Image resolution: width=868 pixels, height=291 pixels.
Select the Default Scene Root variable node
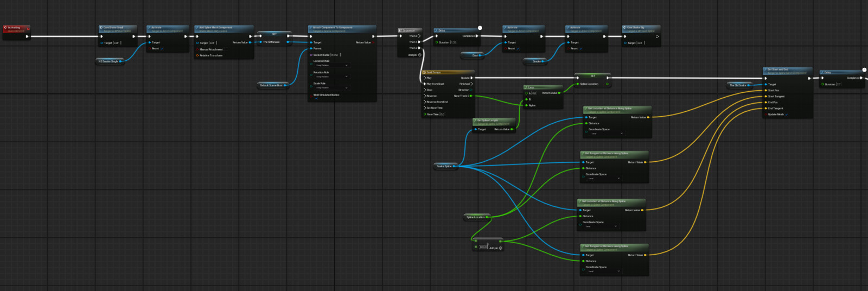(x=273, y=85)
